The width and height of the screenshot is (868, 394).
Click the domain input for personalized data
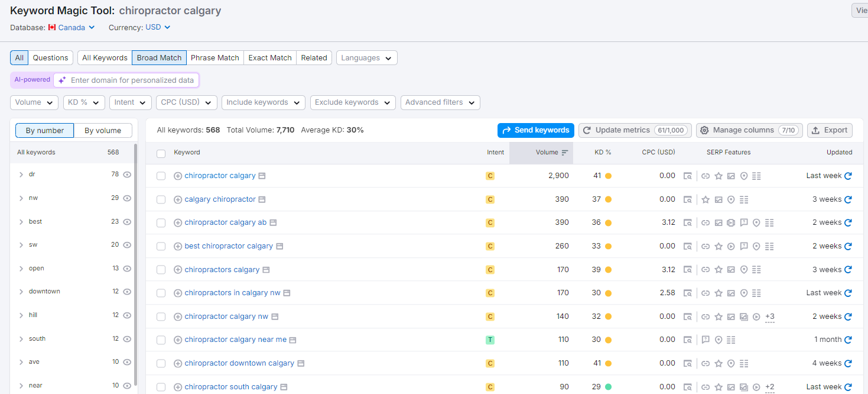[x=132, y=80]
